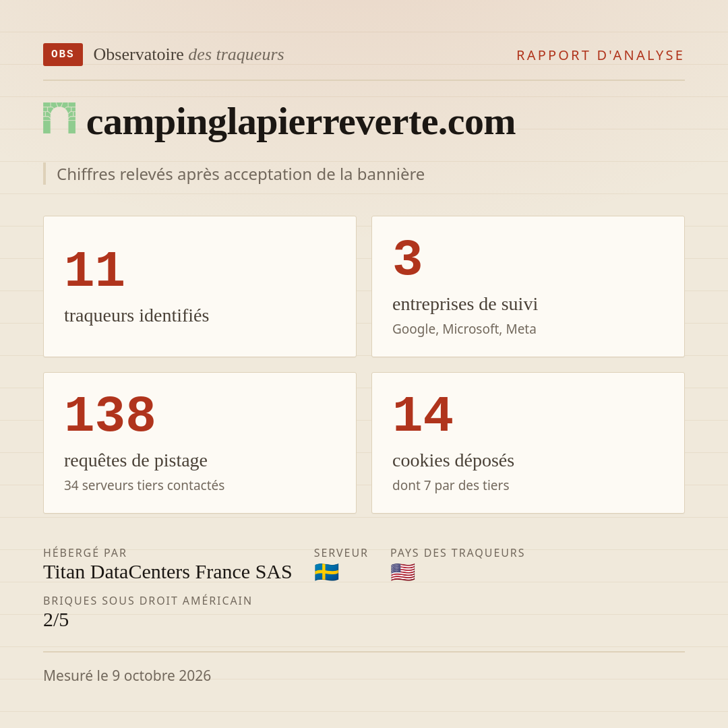Image resolution: width=728 pixels, height=728 pixels.
Task: Click the number 3 for tracking companies
Action: (408, 258)
